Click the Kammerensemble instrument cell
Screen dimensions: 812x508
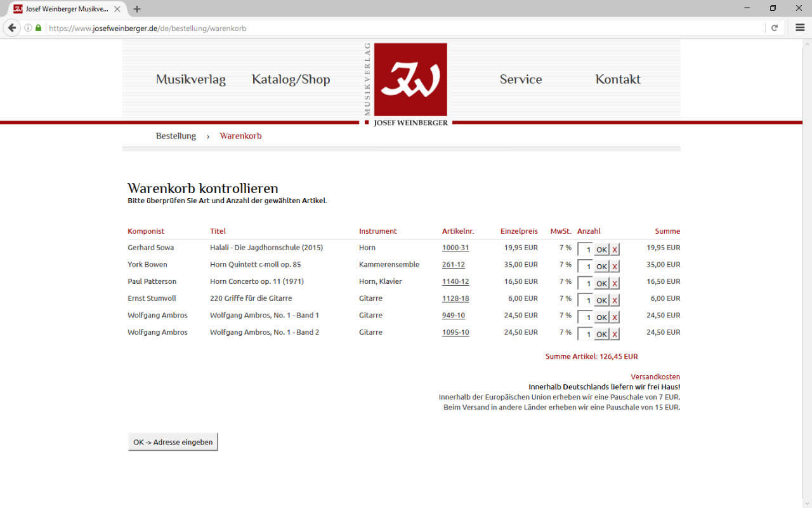click(389, 265)
